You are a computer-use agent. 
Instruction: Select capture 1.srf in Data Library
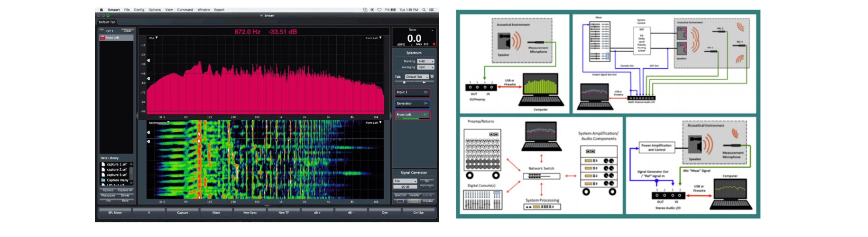(x=117, y=164)
